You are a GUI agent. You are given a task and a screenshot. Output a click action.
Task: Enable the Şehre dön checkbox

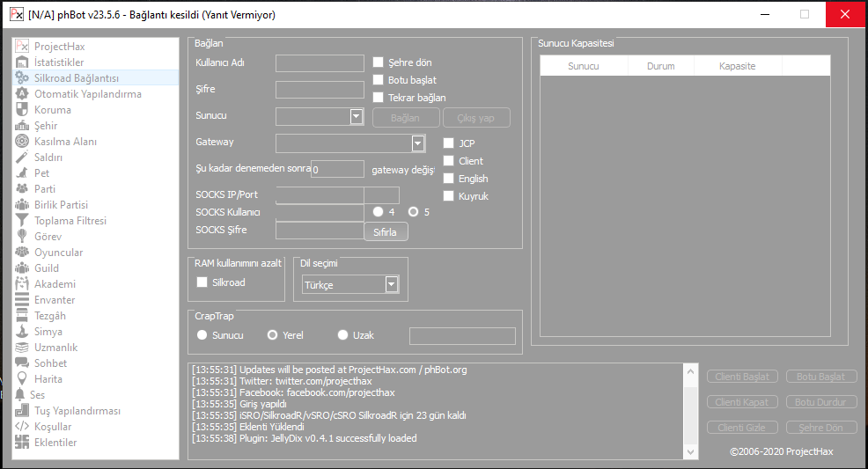tap(378, 62)
